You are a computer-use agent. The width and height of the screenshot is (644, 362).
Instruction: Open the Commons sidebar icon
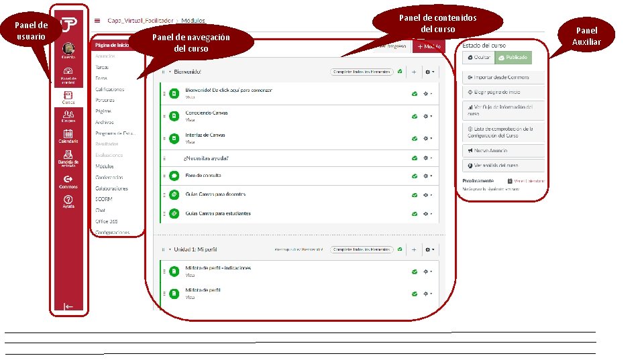click(x=68, y=179)
